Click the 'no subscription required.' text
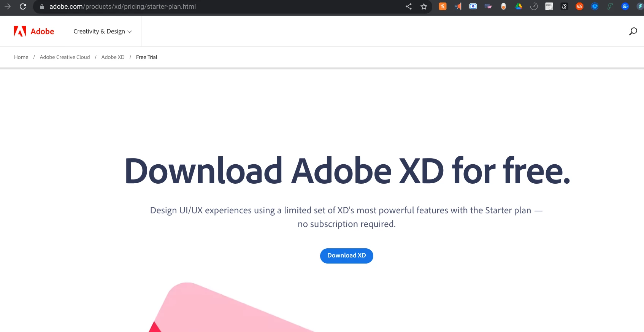The image size is (644, 332). click(x=347, y=224)
